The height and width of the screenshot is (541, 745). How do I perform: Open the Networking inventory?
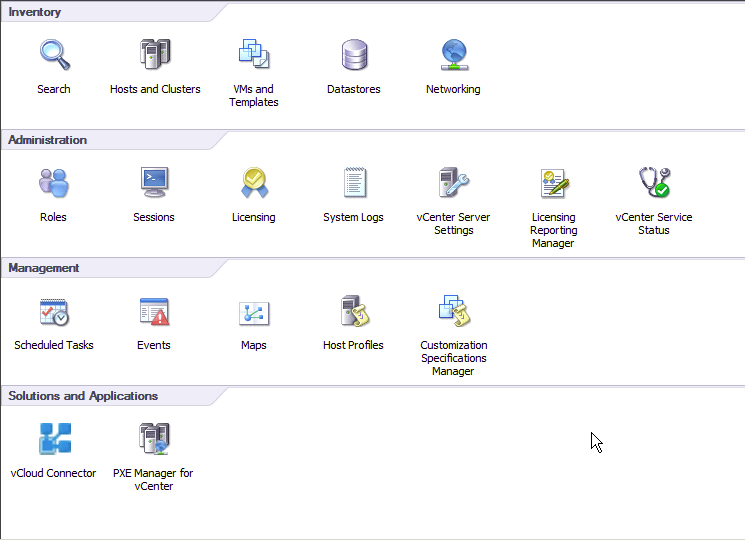tap(454, 55)
